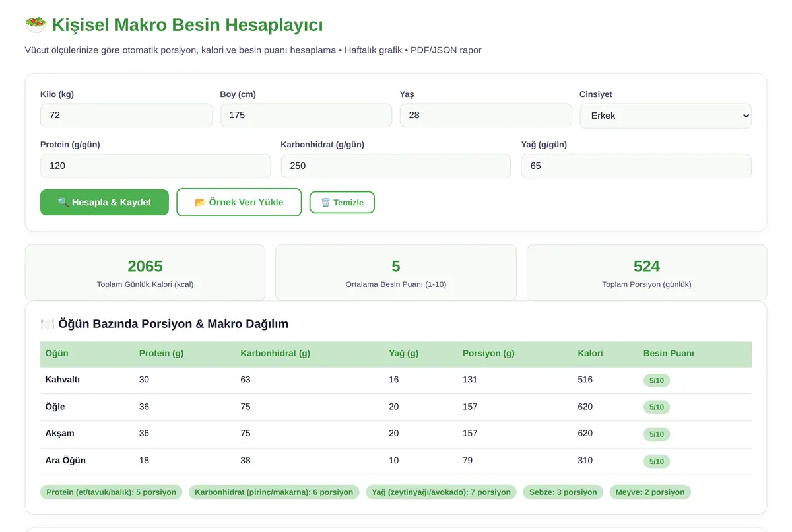Image resolution: width=792 pixels, height=532 pixels.
Task: Click the 5/10 score badge in Kahvaltı row
Action: coord(656,380)
